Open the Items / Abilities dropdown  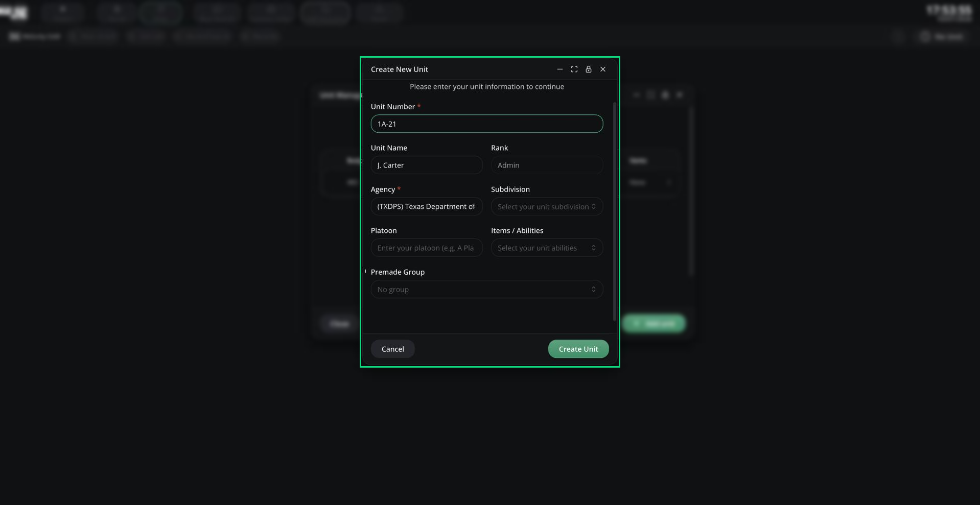(547, 248)
